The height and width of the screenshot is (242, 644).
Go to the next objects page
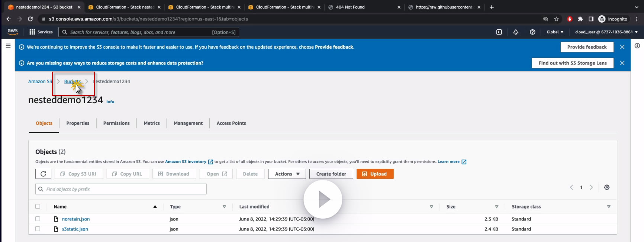(591, 187)
